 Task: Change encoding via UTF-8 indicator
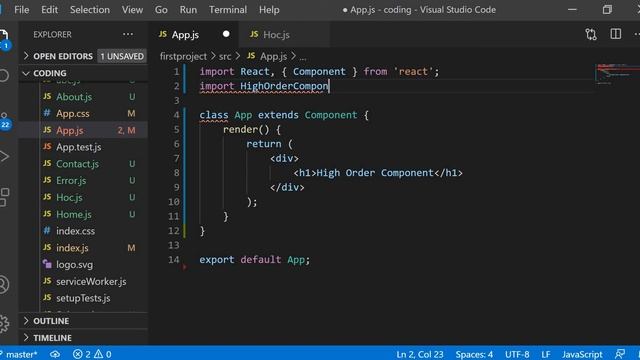click(x=517, y=354)
